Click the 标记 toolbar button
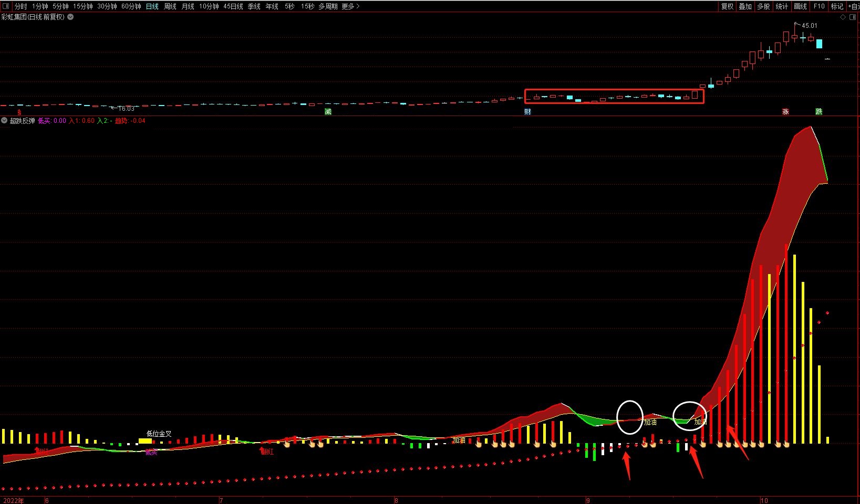 [837, 6]
